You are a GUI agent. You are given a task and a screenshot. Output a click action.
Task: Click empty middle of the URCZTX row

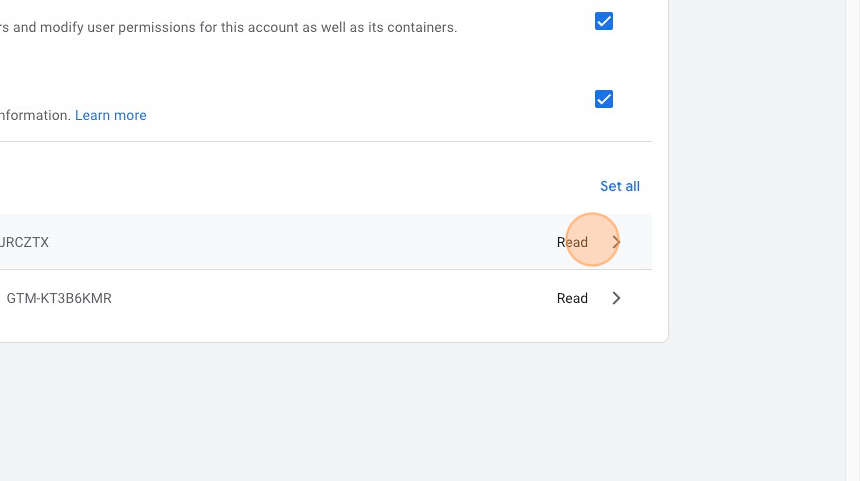(x=300, y=242)
